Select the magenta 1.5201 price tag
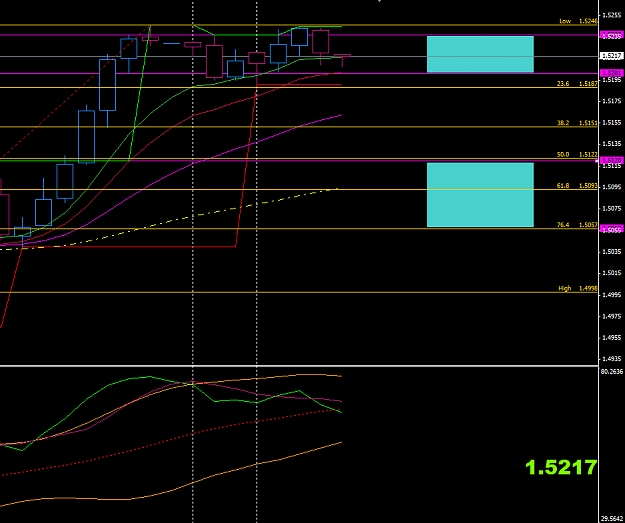 click(x=612, y=73)
